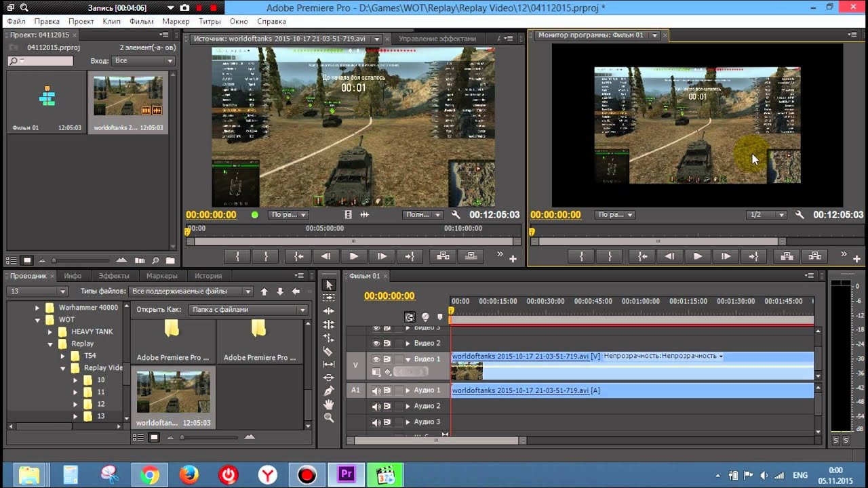This screenshot has height=488, width=868.
Task: Open Find magnifier in Project panel
Action: (x=155, y=260)
